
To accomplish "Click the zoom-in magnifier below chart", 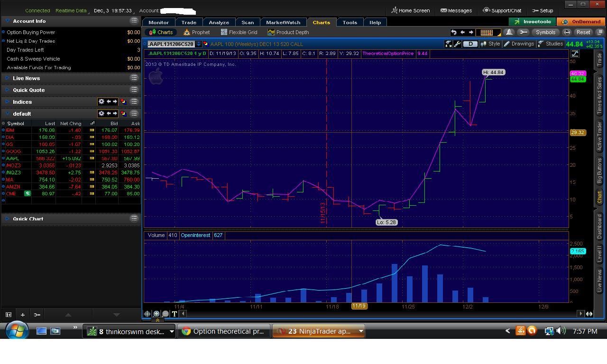I will [156, 314].
